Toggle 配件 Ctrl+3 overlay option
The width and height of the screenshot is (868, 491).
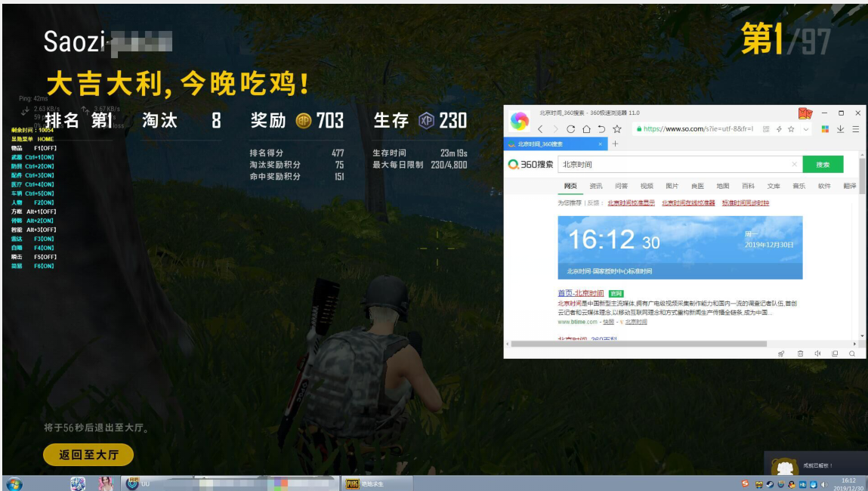pyautogui.click(x=32, y=175)
